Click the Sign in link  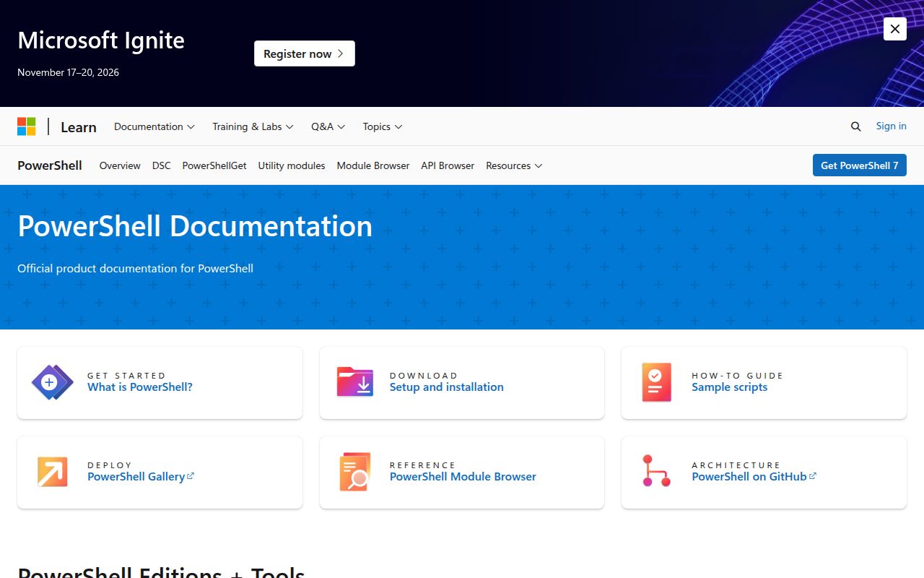(892, 126)
